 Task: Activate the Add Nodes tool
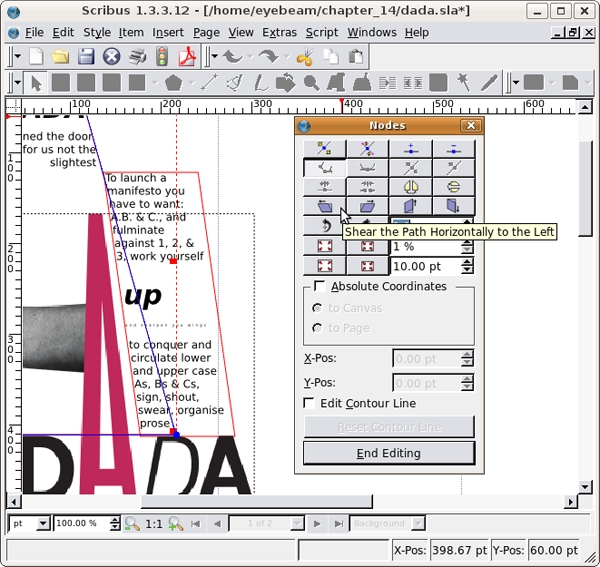411,149
